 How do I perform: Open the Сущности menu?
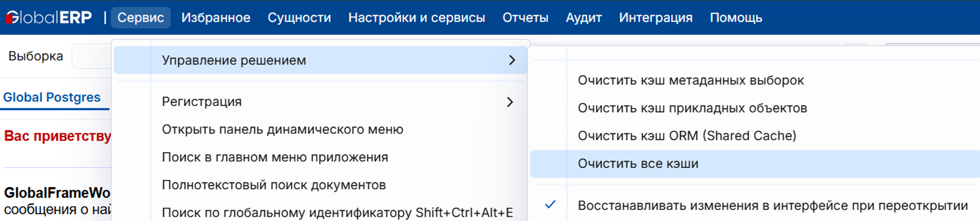[299, 17]
